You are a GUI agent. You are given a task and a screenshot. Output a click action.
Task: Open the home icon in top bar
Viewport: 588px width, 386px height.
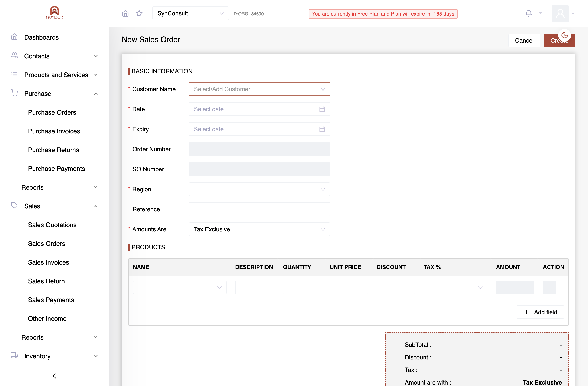(125, 13)
